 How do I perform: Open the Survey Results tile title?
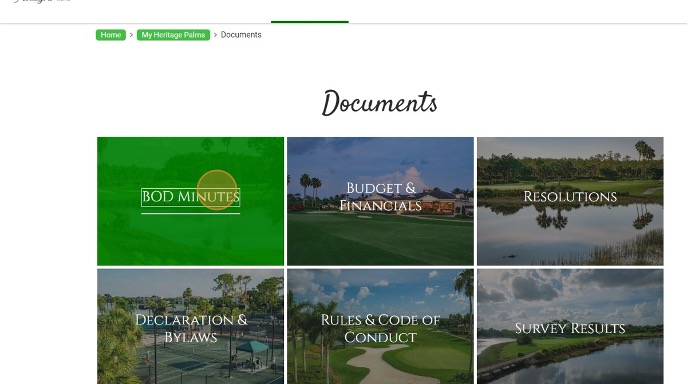pyautogui.click(x=570, y=328)
